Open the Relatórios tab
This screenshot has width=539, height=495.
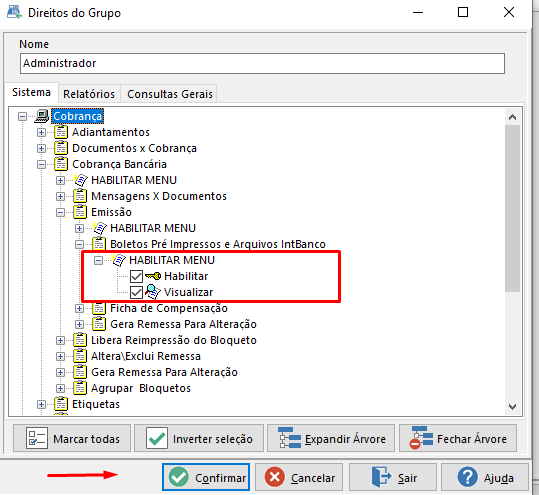89,94
